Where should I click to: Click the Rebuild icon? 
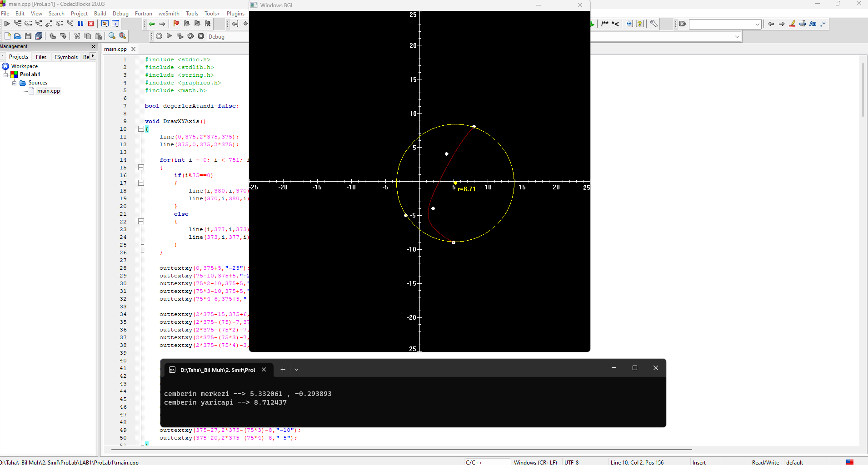190,36
